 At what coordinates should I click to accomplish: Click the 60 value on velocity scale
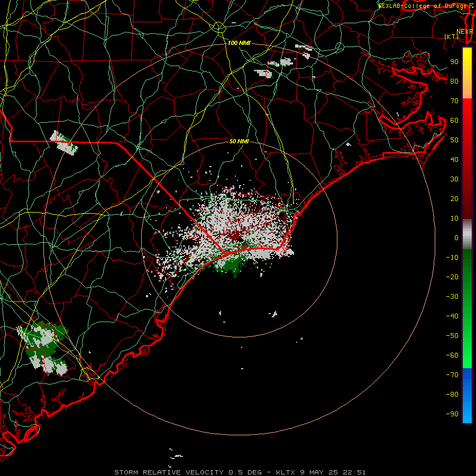tap(454, 121)
